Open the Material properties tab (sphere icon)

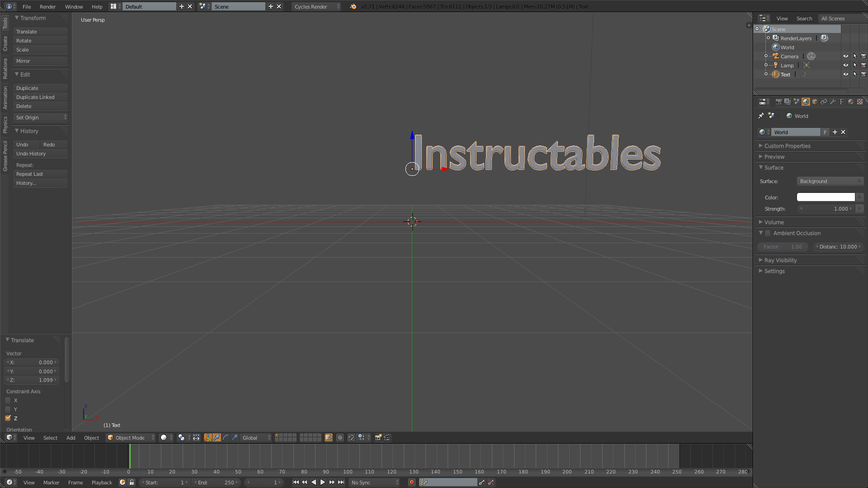851,102
